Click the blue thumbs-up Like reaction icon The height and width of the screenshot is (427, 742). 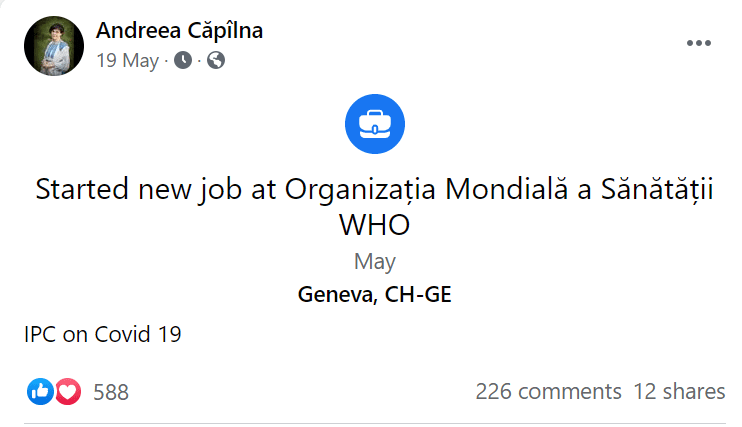[41, 391]
